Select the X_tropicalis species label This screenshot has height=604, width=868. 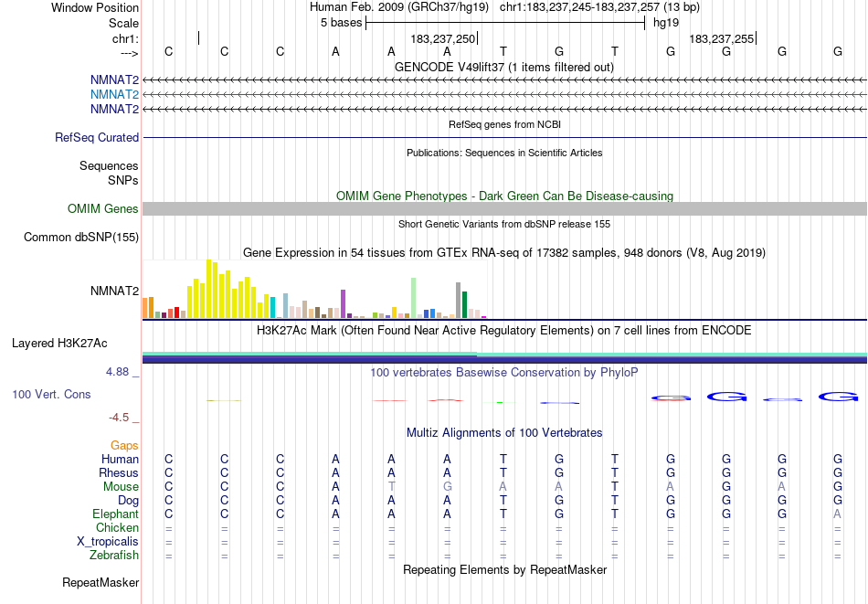[x=108, y=542]
